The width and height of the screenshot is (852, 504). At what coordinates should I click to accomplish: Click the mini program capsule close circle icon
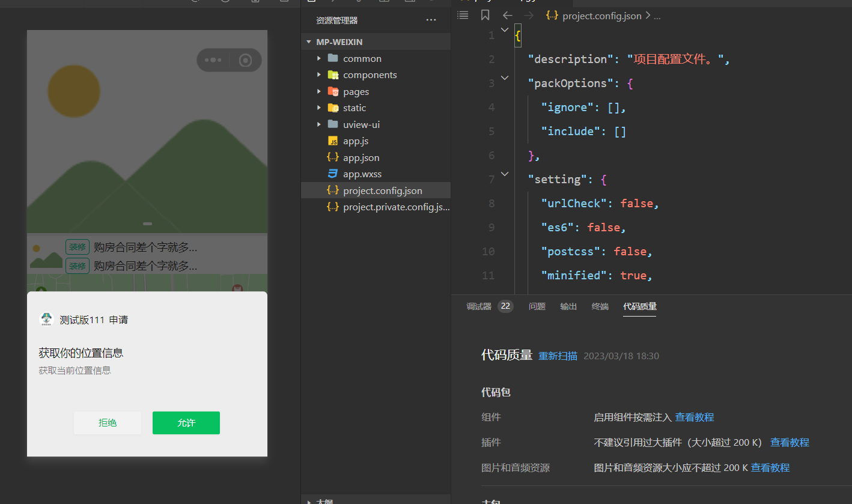(245, 60)
